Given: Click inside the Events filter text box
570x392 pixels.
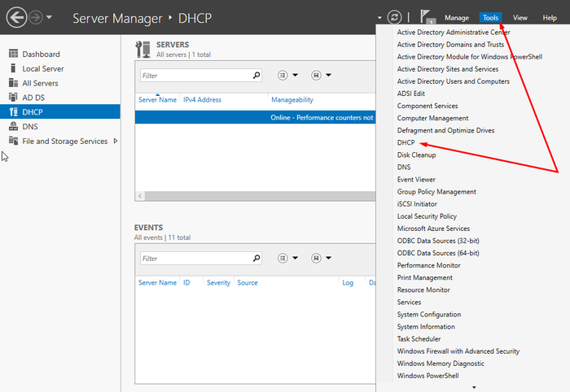Looking at the screenshot, I should (194, 259).
